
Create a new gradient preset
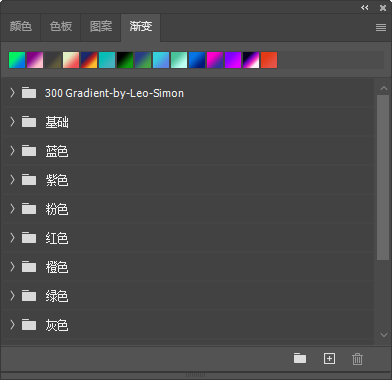click(x=329, y=359)
